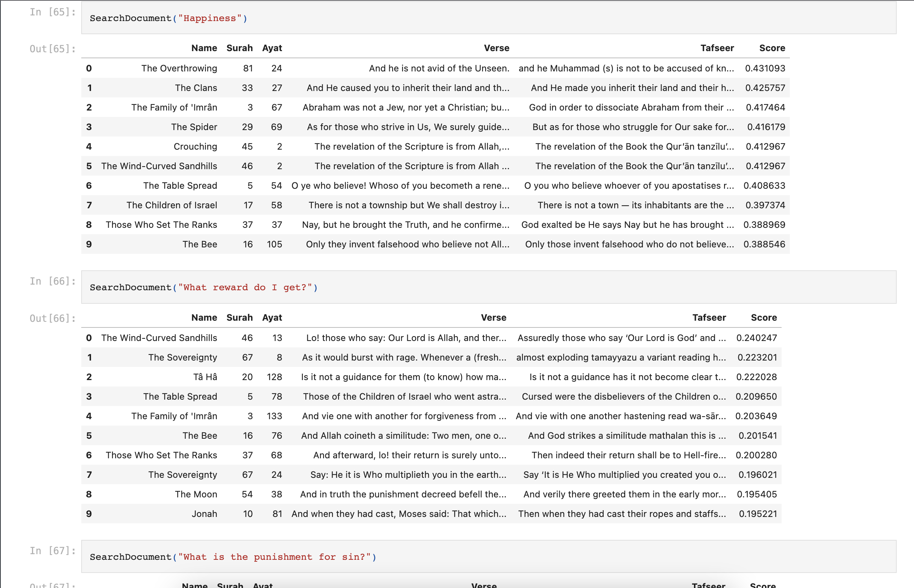
Task: Click the "punishment for sin" code cell
Action: pos(488,556)
